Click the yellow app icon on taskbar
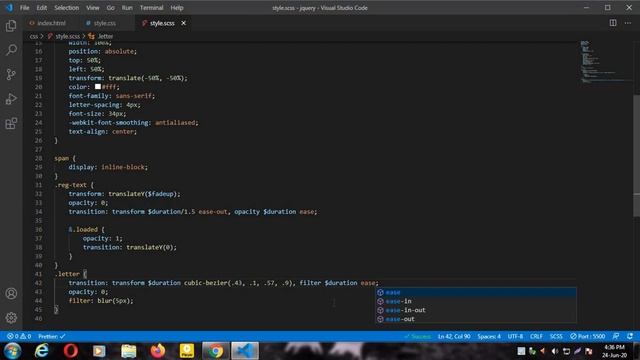Screen dimensions: 640x360 (x=187, y=351)
